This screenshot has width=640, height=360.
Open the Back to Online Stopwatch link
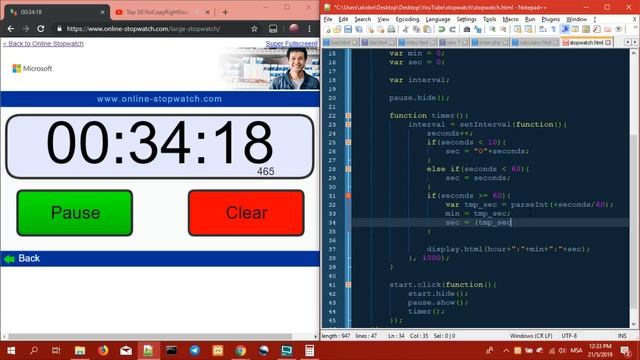(x=43, y=44)
